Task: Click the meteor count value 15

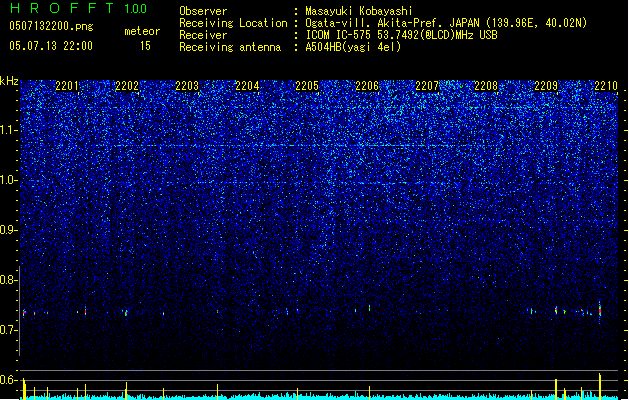Action: pos(145,46)
